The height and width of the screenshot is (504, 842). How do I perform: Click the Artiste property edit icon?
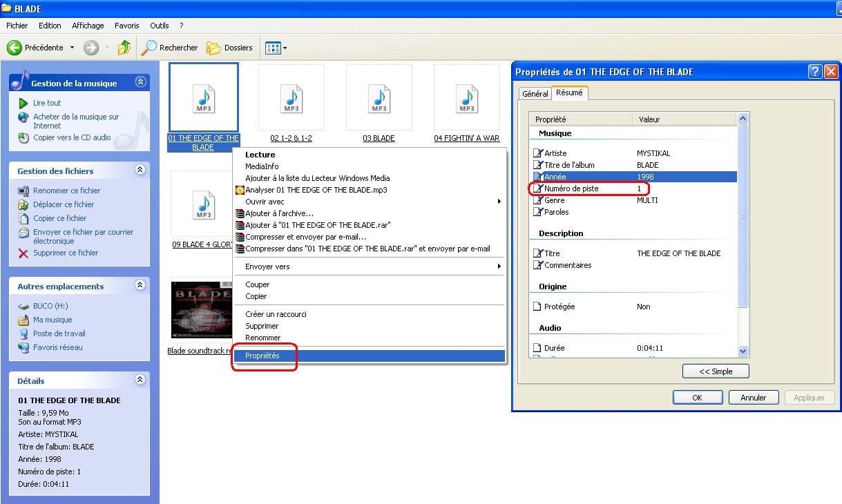[538, 153]
